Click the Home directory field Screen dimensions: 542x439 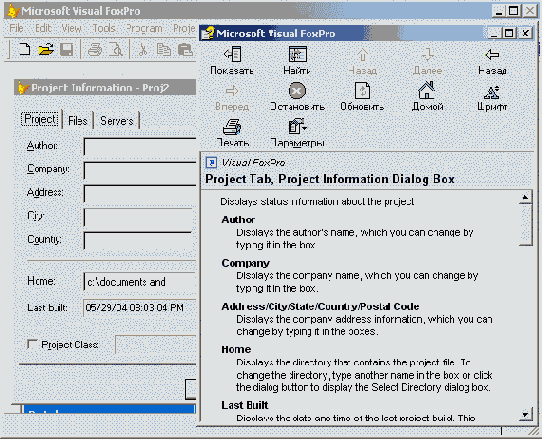(140, 282)
